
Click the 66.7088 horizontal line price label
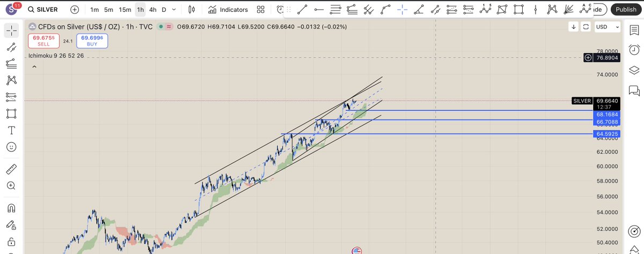(x=606, y=122)
